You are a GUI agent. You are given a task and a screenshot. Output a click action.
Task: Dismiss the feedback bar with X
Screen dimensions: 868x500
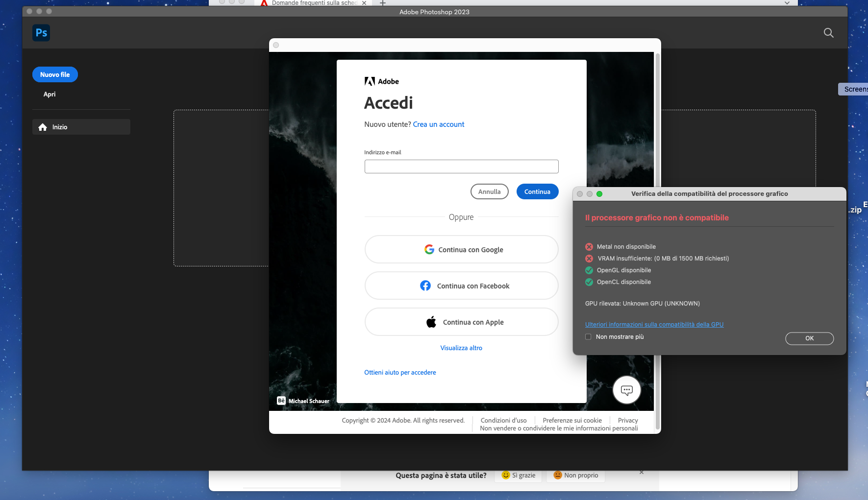pos(642,472)
